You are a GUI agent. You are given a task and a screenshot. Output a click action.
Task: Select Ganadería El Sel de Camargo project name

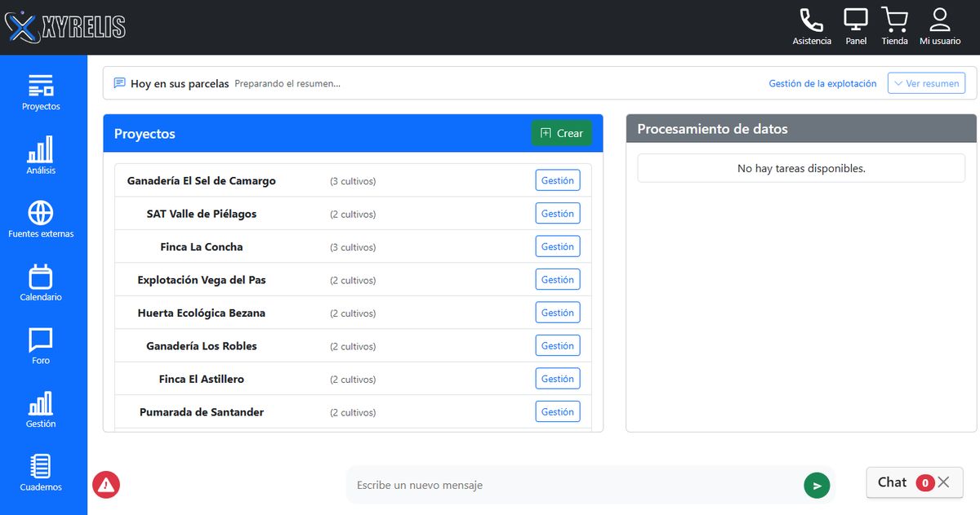[202, 180]
